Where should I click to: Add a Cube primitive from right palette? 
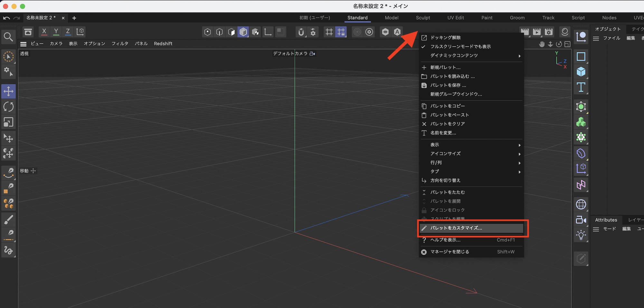[x=581, y=72]
